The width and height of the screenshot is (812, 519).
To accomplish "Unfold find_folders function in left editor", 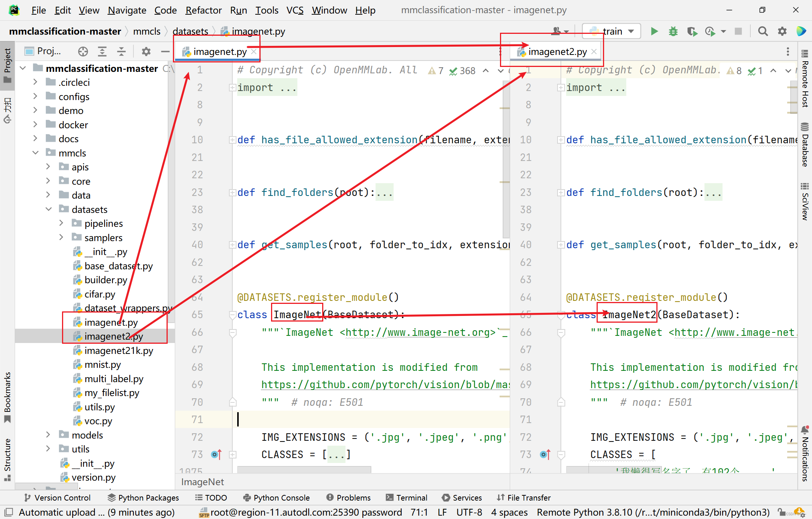I will pos(232,193).
